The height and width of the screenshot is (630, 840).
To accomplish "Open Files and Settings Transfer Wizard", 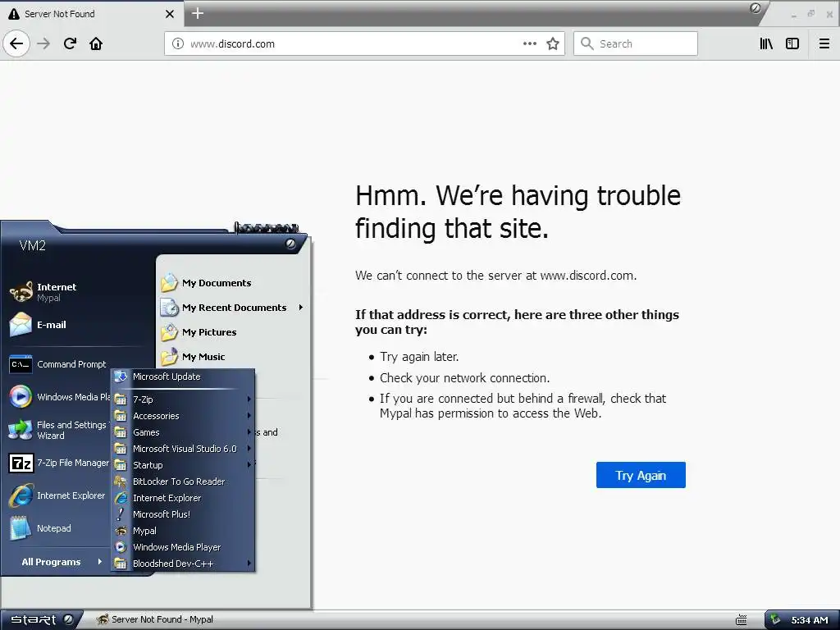I will point(59,430).
